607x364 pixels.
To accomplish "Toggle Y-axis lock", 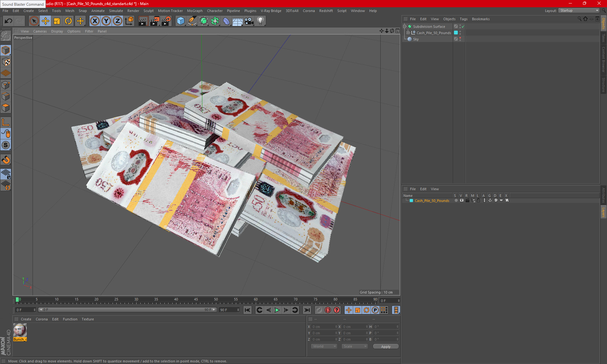I will click(106, 21).
